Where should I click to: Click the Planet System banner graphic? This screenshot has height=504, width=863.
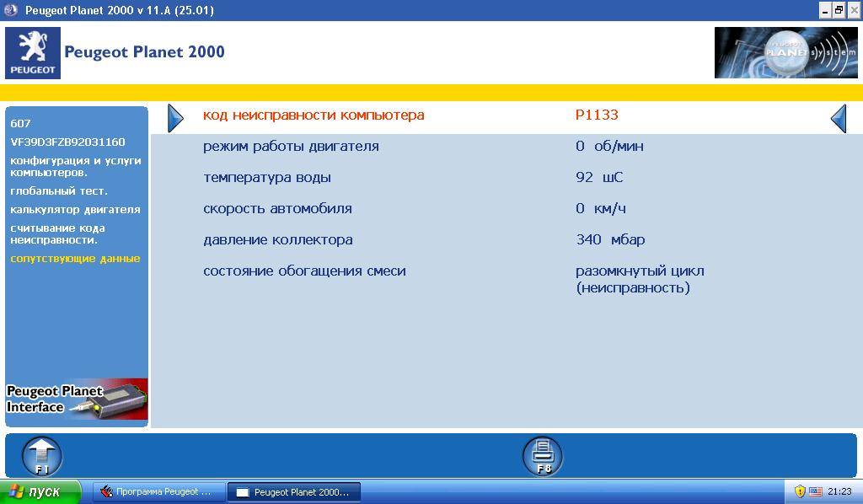785,52
